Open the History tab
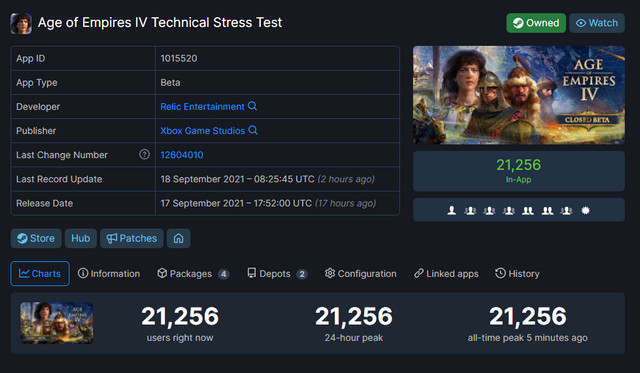The image size is (640, 373). tap(517, 273)
